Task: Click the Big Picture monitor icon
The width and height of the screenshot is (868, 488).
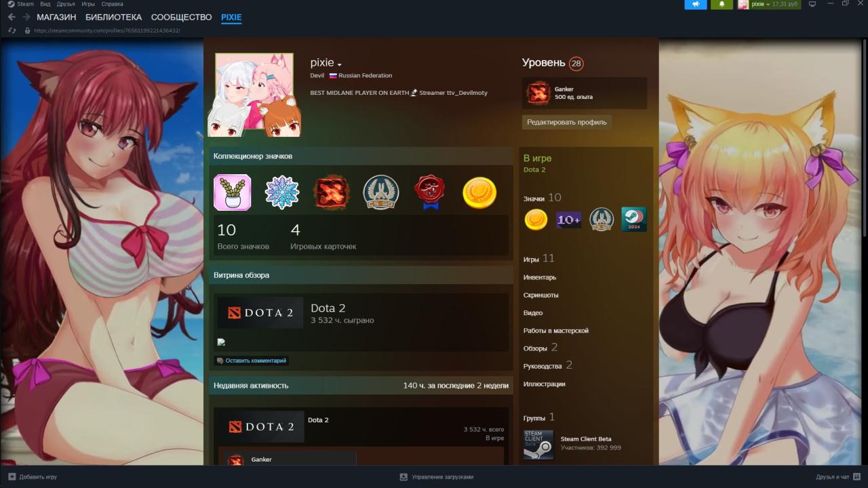Action: 812,4
